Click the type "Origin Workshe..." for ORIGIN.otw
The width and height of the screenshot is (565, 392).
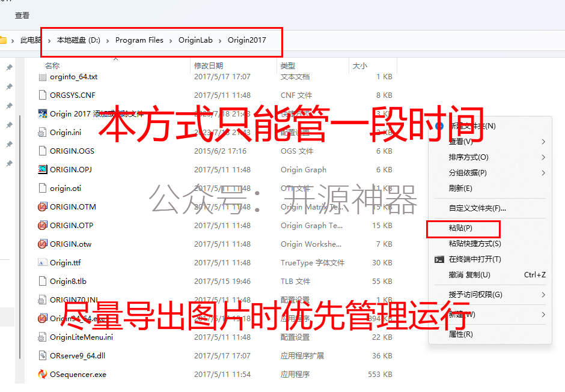click(311, 244)
